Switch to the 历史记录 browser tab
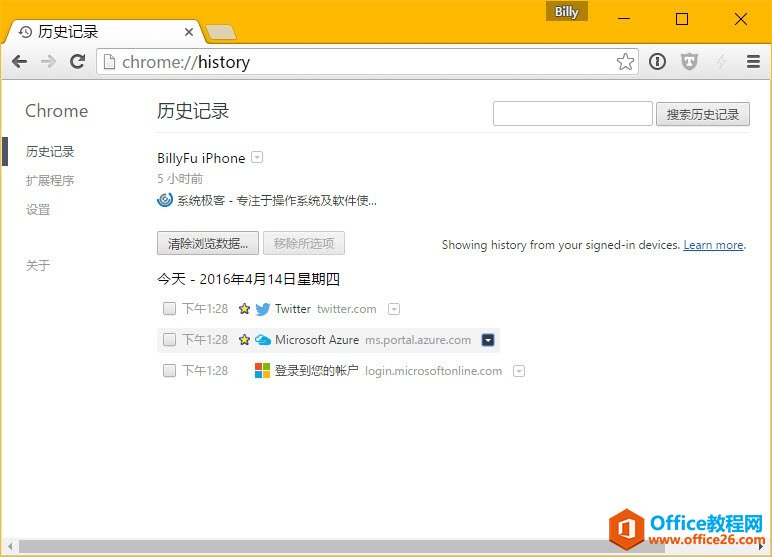Viewport: 772px width, 557px height. [x=103, y=32]
